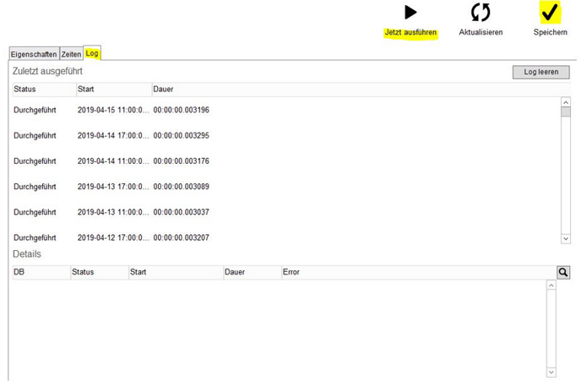The width and height of the screenshot is (581, 392).
Task: Select the log entry from 2019-04-15 11:00
Action: point(112,110)
